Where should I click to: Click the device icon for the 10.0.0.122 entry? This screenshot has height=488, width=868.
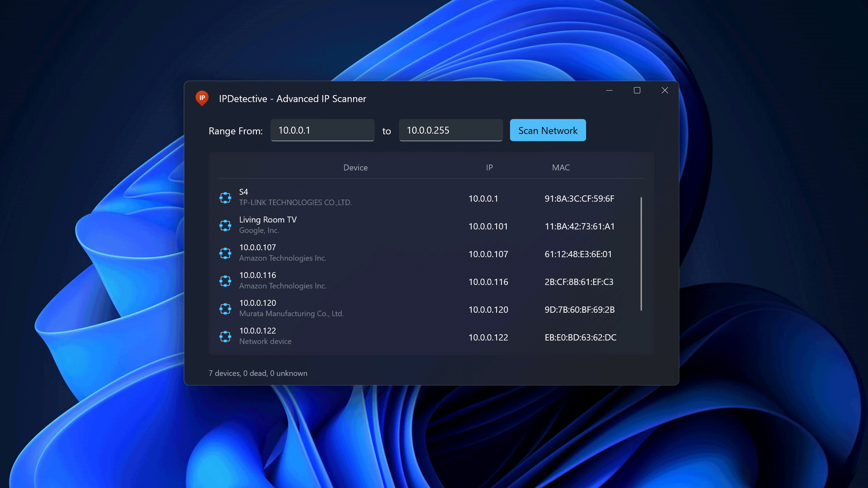click(x=225, y=336)
